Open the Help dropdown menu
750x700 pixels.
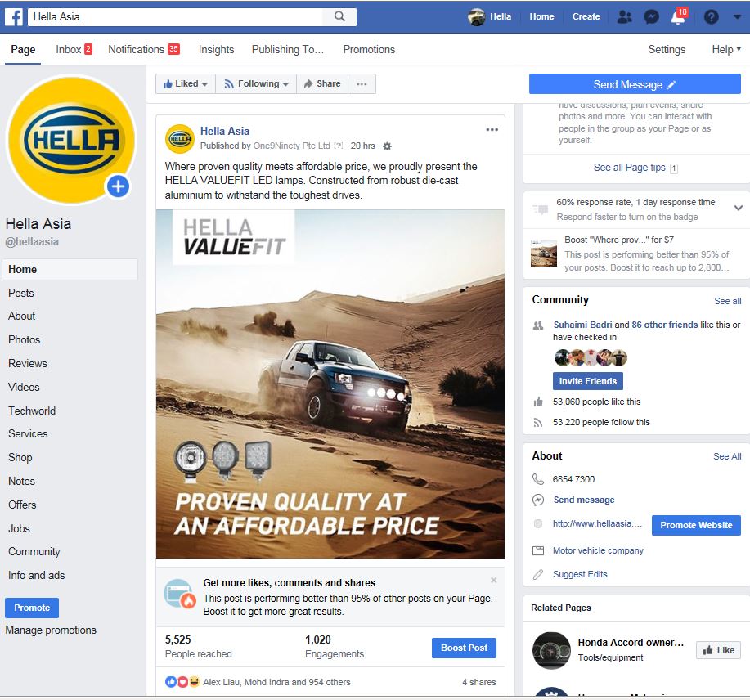point(726,49)
